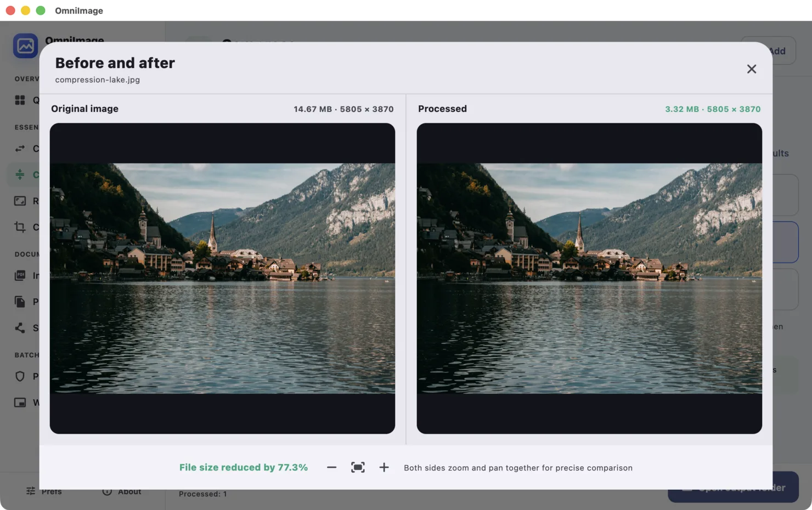Click the Processed image preview
Screen dimensions: 812x510
coord(589,278)
